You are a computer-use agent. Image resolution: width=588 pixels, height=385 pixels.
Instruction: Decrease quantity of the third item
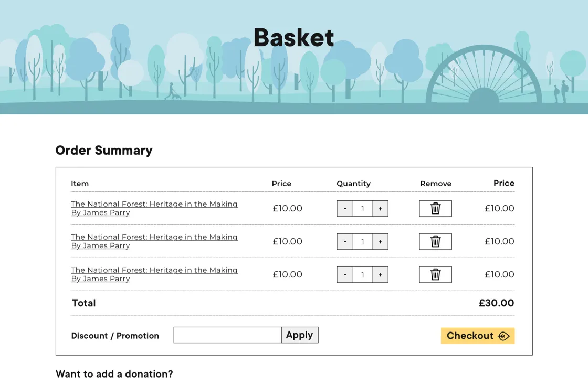click(x=345, y=274)
